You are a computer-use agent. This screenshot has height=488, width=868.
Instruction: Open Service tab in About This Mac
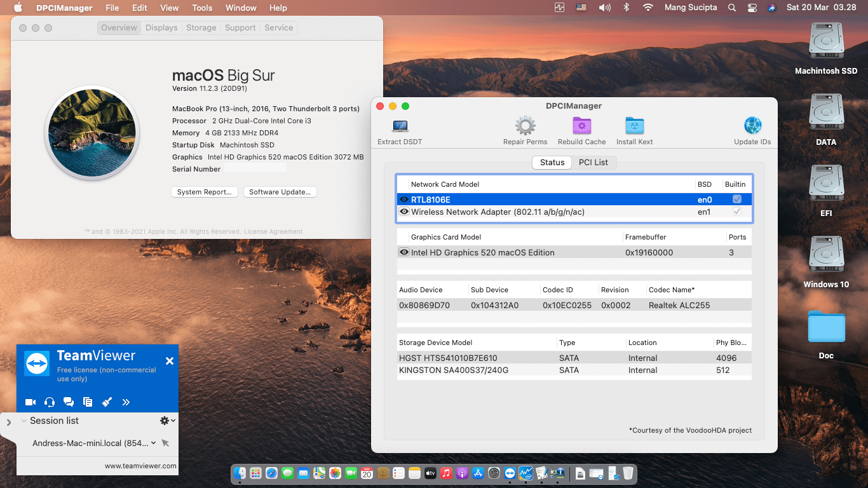pos(278,28)
